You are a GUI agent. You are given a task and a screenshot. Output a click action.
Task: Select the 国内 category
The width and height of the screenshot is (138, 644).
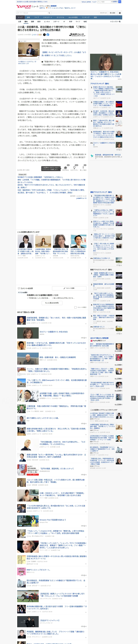[x=26, y=21]
